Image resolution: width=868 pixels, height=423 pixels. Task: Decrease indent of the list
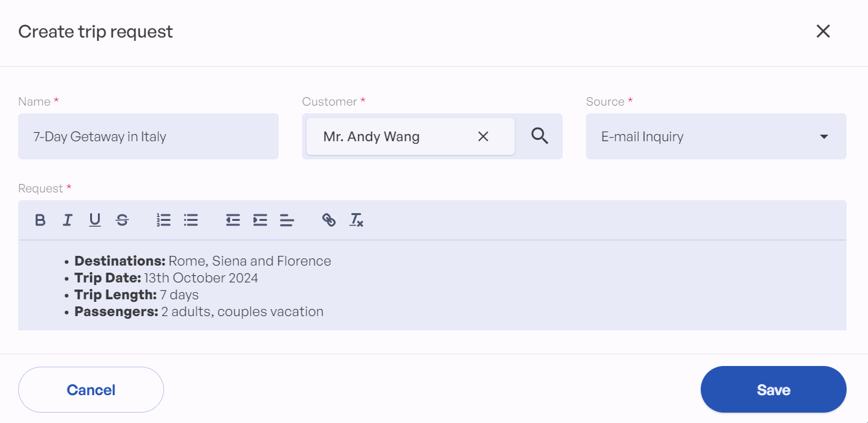click(232, 220)
